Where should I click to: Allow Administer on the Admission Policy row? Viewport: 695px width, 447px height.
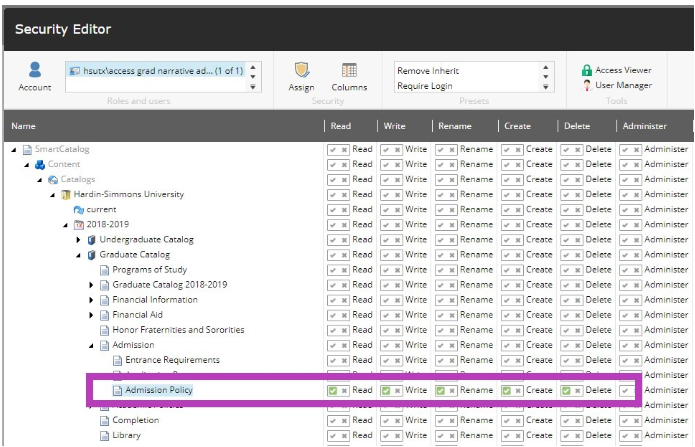625,391
